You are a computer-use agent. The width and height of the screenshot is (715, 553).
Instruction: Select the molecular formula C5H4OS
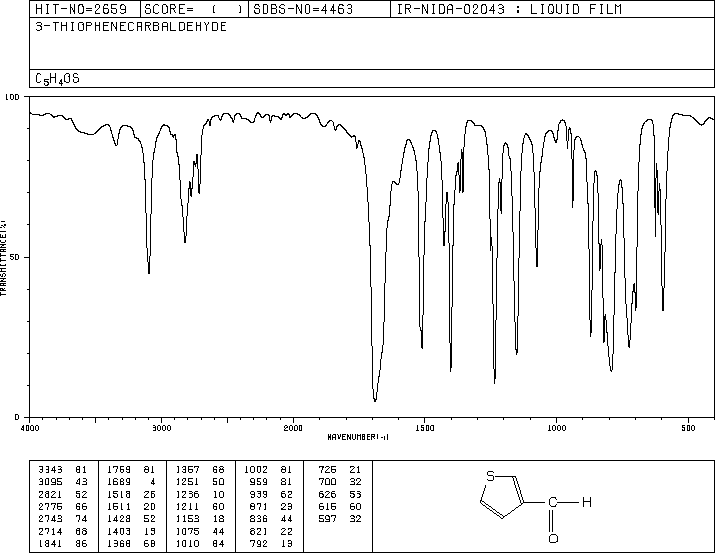tap(57, 79)
